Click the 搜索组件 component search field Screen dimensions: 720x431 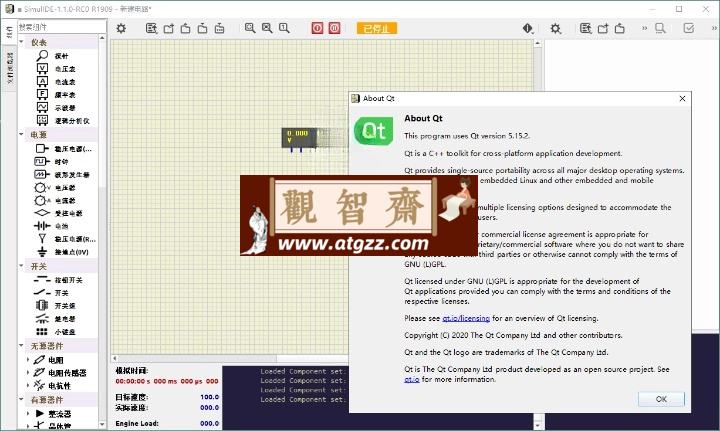pyautogui.click(x=62, y=27)
